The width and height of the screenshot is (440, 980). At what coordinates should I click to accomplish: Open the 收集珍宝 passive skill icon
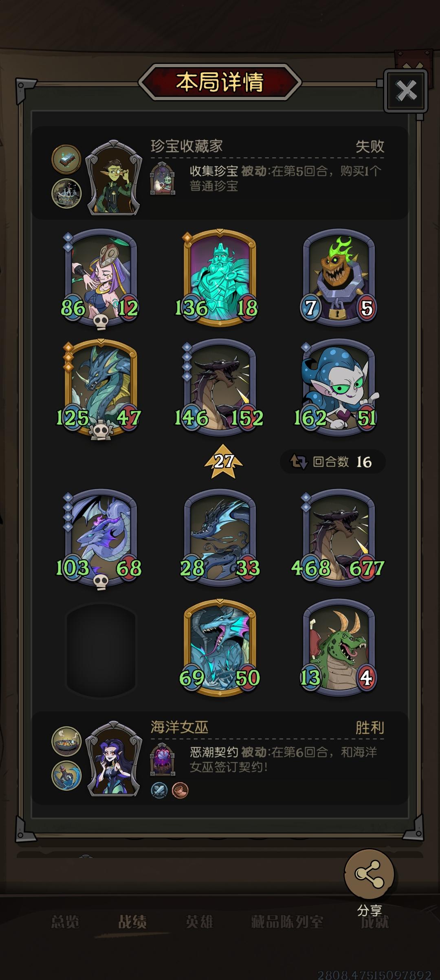point(163,179)
